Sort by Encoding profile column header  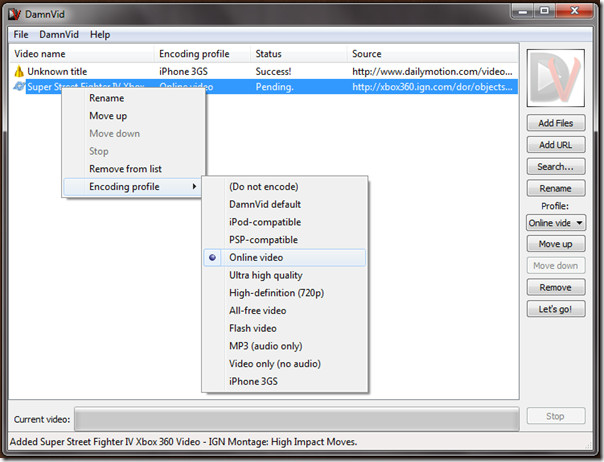[x=202, y=54]
